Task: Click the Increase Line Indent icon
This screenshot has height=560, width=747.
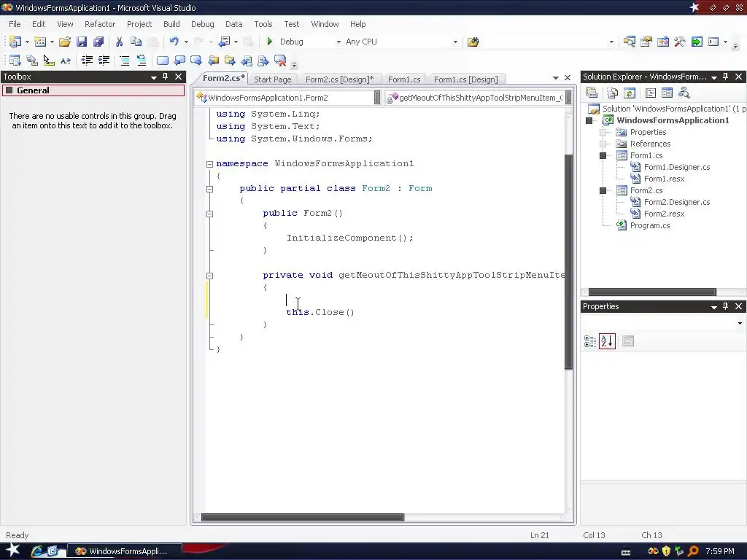Action: click(x=104, y=61)
